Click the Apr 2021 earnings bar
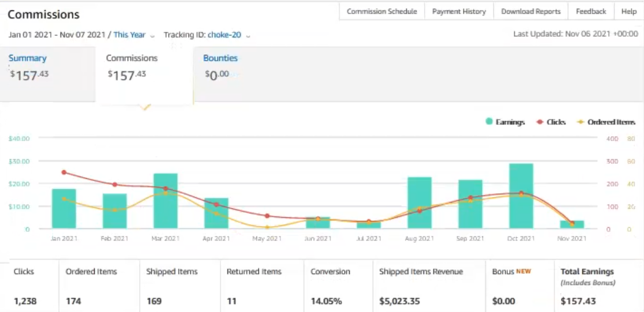644x312 pixels. (x=216, y=213)
